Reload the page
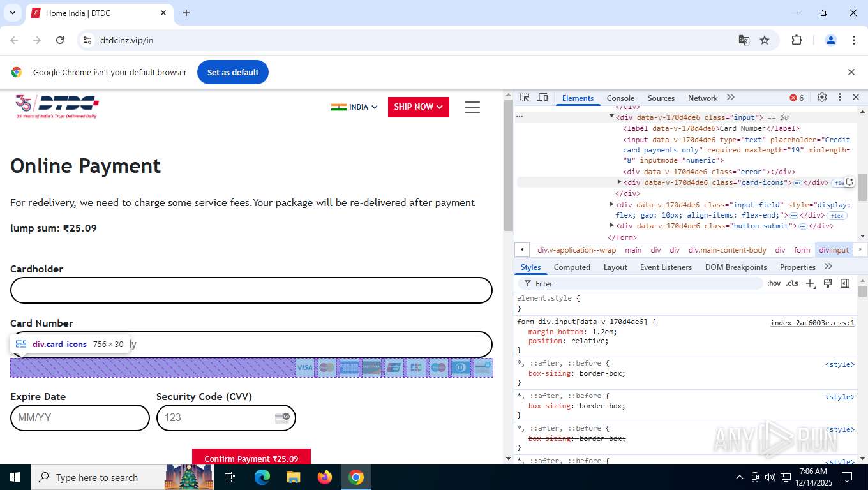This screenshot has height=490, width=868. (x=60, y=40)
